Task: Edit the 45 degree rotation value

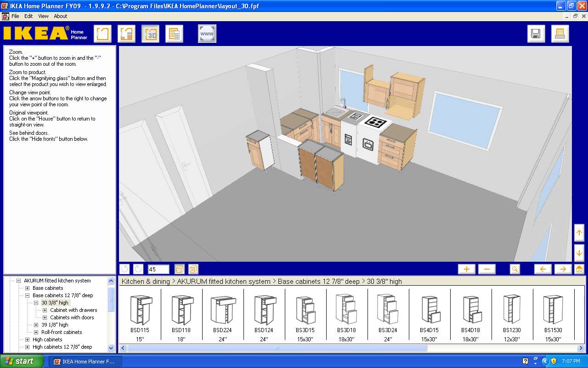Action: coord(158,269)
